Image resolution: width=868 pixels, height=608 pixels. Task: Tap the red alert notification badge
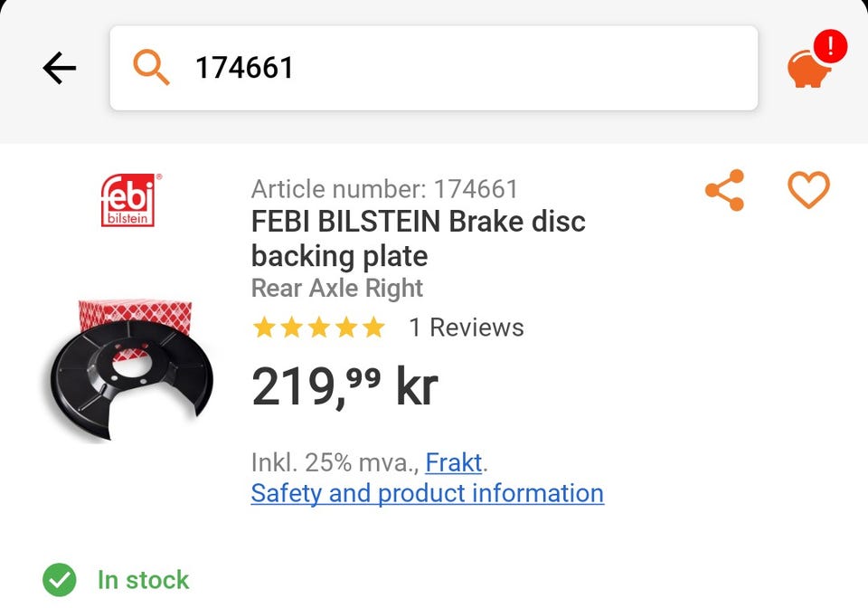click(x=830, y=46)
